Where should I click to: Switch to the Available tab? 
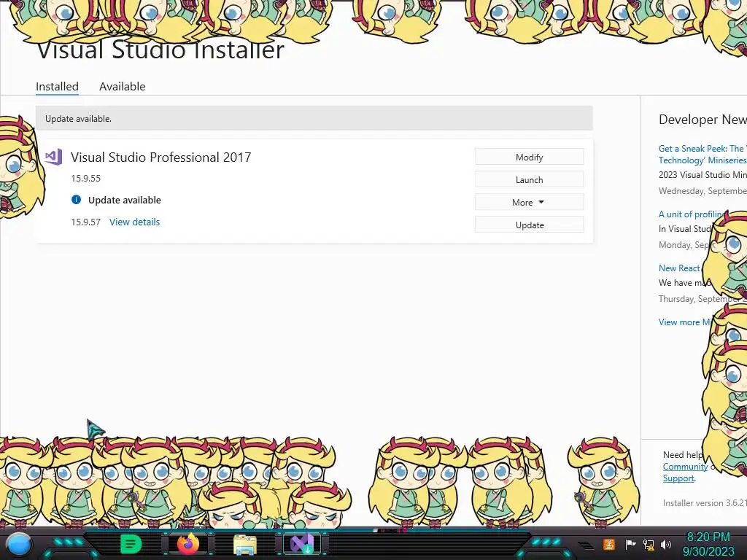[x=122, y=86]
